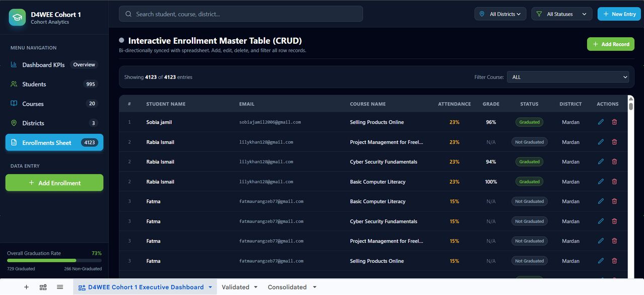Click the Overall Graduation Rate progress bar

pos(54,260)
